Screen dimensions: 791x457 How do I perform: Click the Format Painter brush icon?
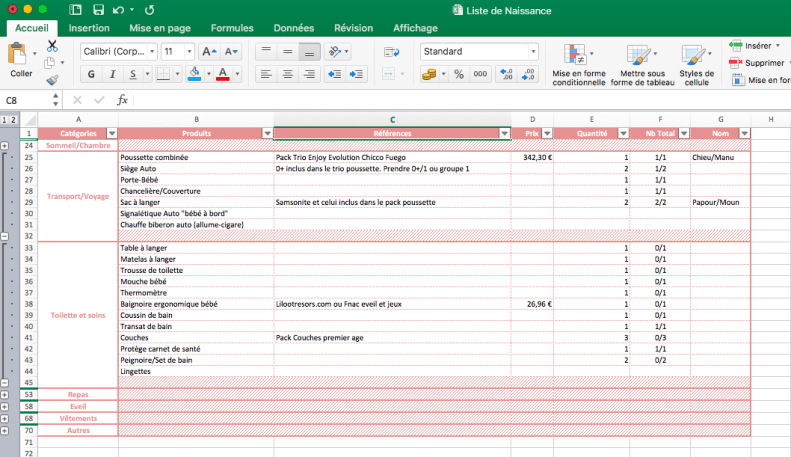pos(52,79)
